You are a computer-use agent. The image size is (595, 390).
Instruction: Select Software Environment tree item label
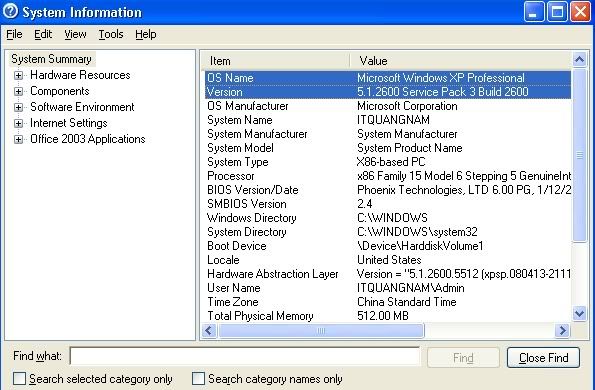pos(82,107)
